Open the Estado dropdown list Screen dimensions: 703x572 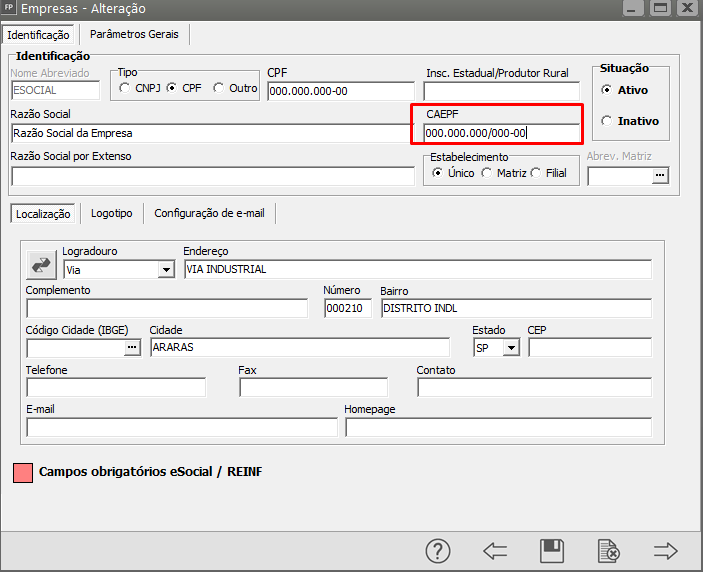point(511,348)
